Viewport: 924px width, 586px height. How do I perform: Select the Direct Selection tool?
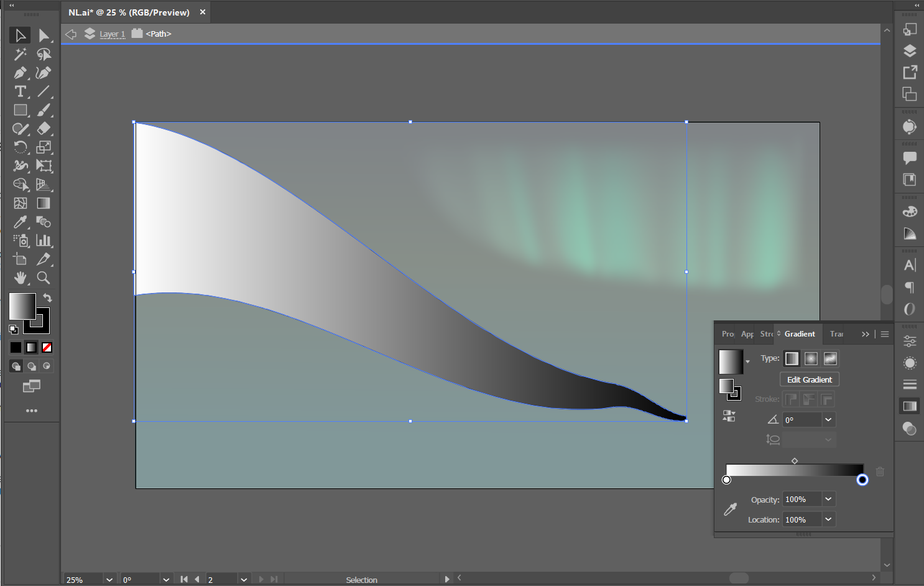point(44,35)
